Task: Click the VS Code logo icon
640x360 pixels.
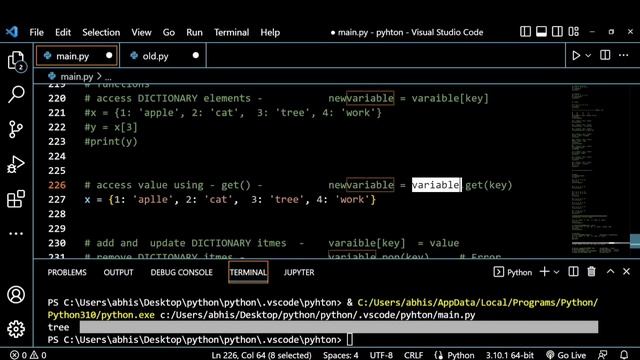Action: coord(12,32)
